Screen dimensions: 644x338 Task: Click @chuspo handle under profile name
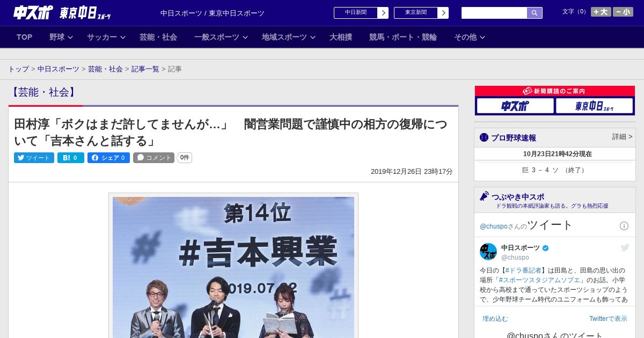515,258
